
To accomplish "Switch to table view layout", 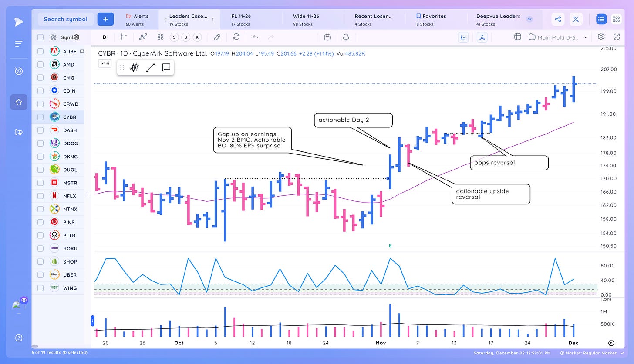I will click(616, 19).
